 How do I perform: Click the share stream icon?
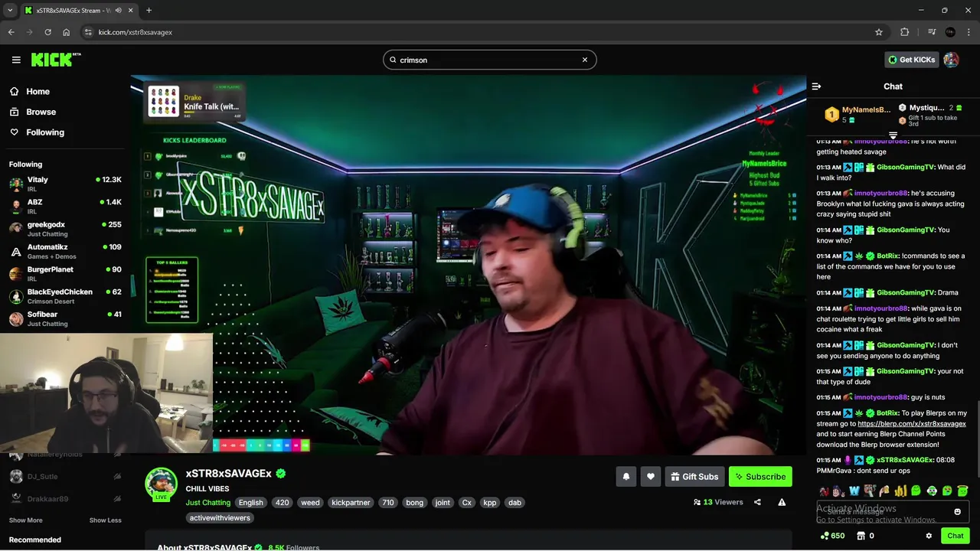click(x=757, y=503)
